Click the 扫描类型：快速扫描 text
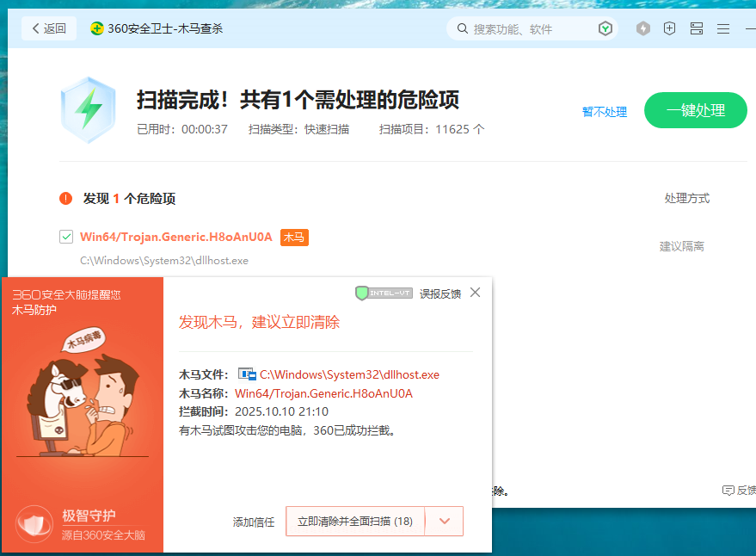756x556 pixels. point(298,129)
